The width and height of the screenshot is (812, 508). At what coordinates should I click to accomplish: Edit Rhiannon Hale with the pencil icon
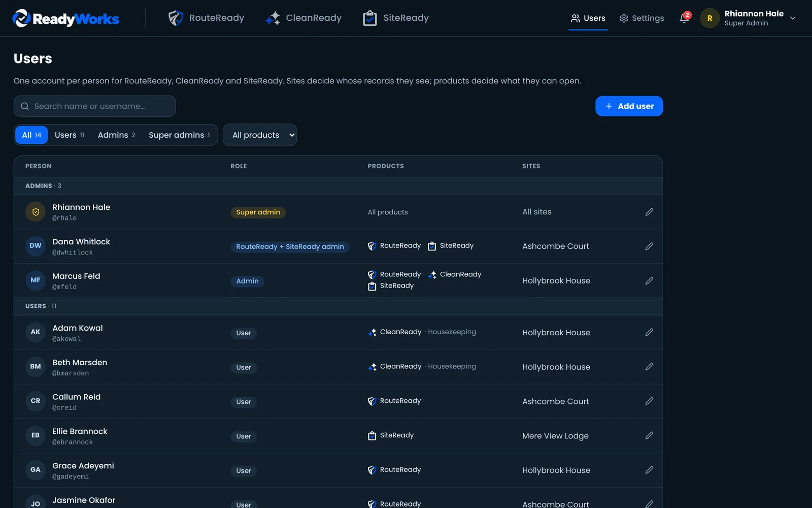pos(649,212)
